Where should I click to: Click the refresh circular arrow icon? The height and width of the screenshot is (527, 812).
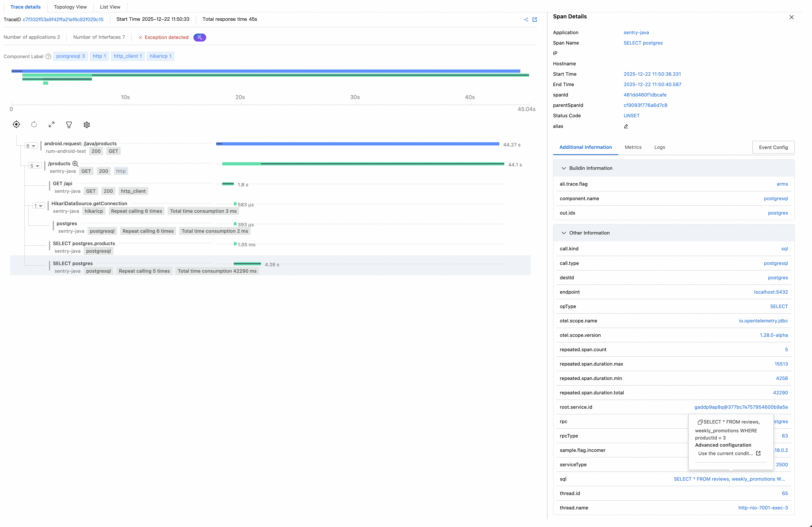pyautogui.click(x=34, y=124)
